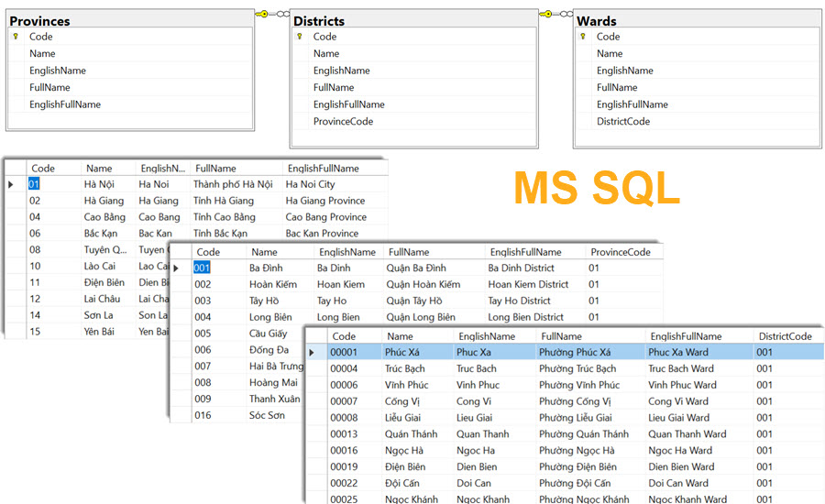The height and width of the screenshot is (504, 825).
Task: Click the primary key icon in Provinces table
Action: pyautogui.click(x=16, y=37)
